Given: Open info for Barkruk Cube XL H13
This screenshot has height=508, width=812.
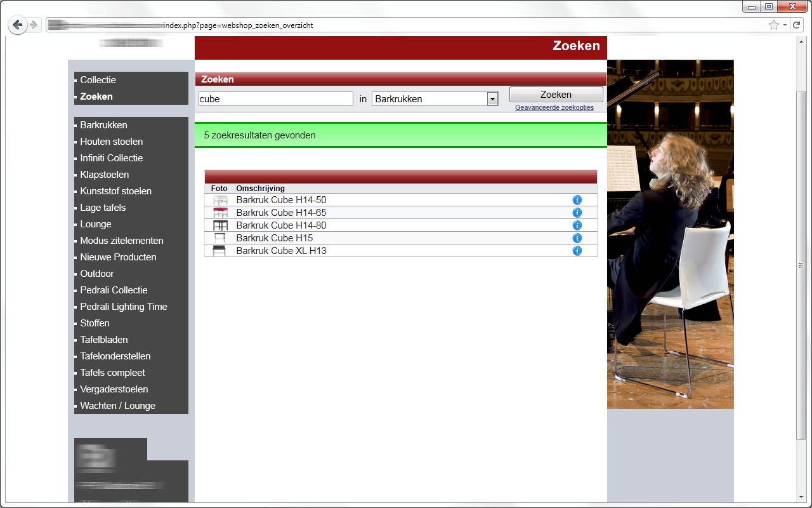Looking at the screenshot, I should [577, 251].
